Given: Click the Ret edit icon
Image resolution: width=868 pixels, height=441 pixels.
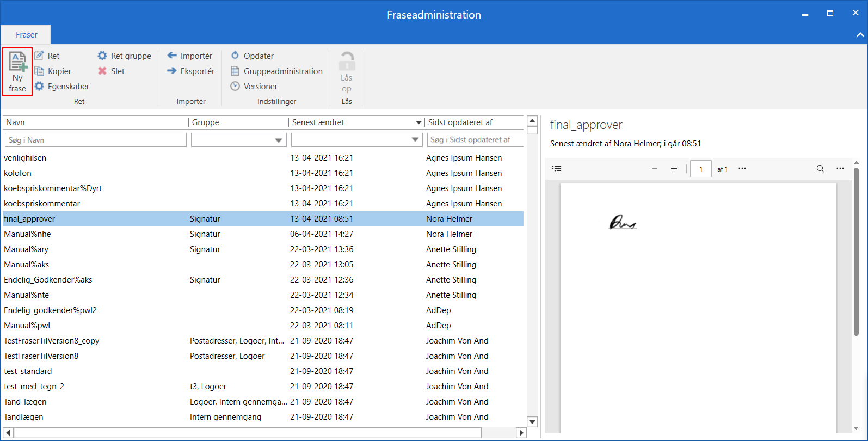Looking at the screenshot, I should pos(40,56).
